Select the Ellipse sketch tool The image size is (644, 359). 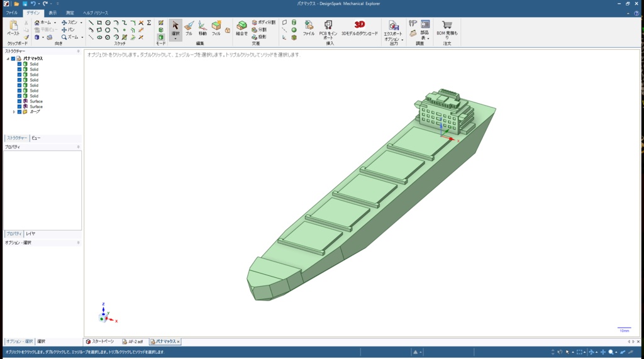[99, 37]
